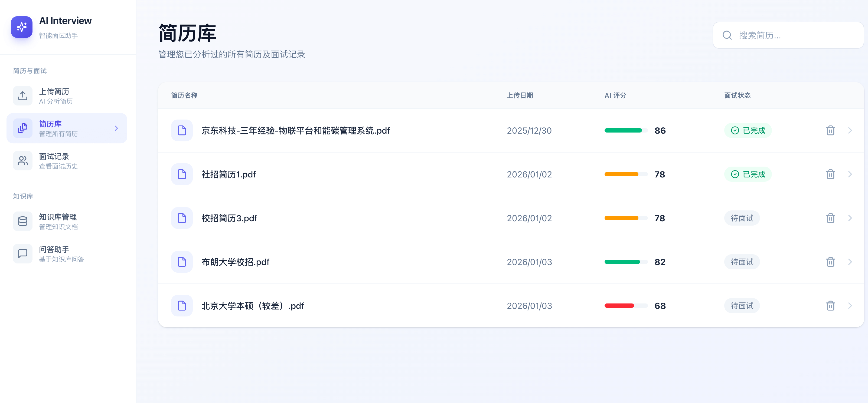Click the 搜索简历 search input field

coord(788,35)
